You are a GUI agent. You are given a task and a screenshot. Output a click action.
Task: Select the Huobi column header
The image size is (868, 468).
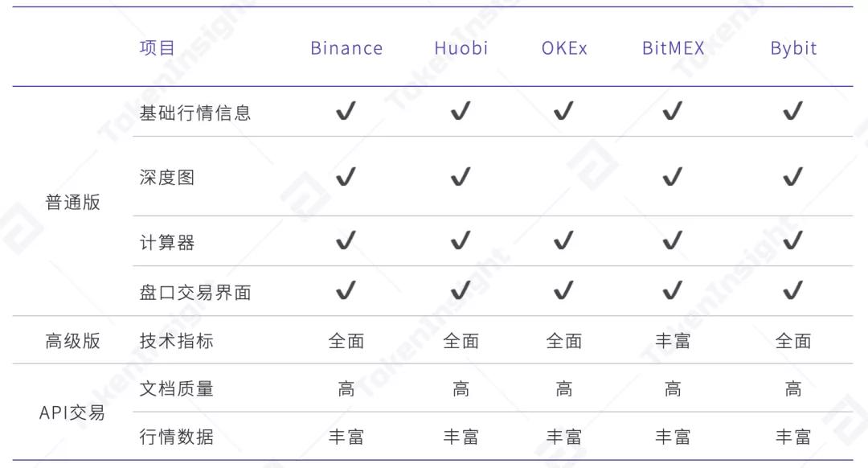[x=461, y=48]
